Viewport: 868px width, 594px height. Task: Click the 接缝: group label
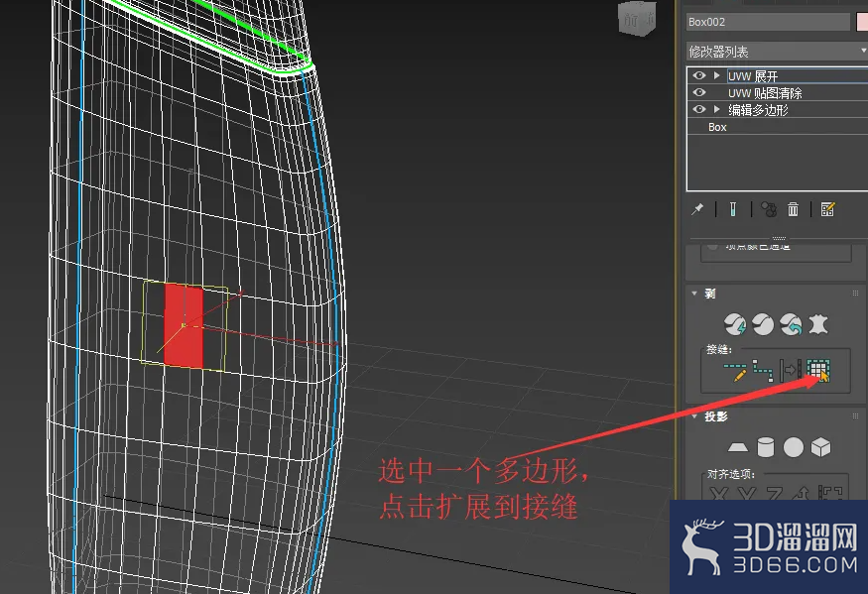[x=718, y=349]
